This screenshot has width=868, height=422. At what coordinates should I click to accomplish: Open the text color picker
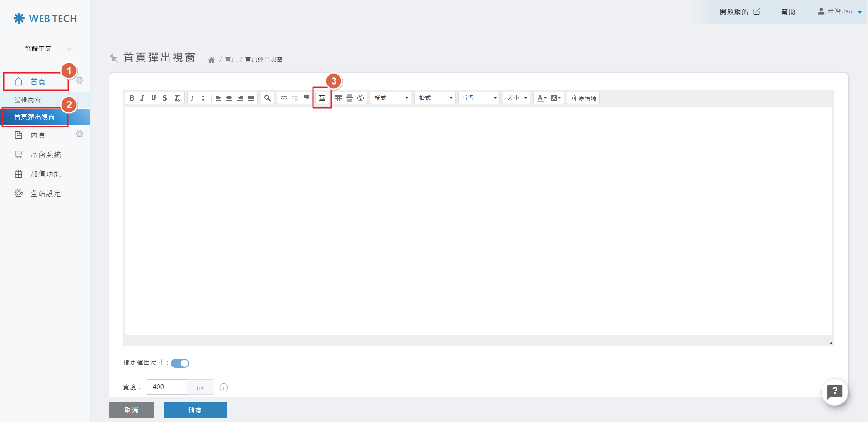tap(541, 98)
